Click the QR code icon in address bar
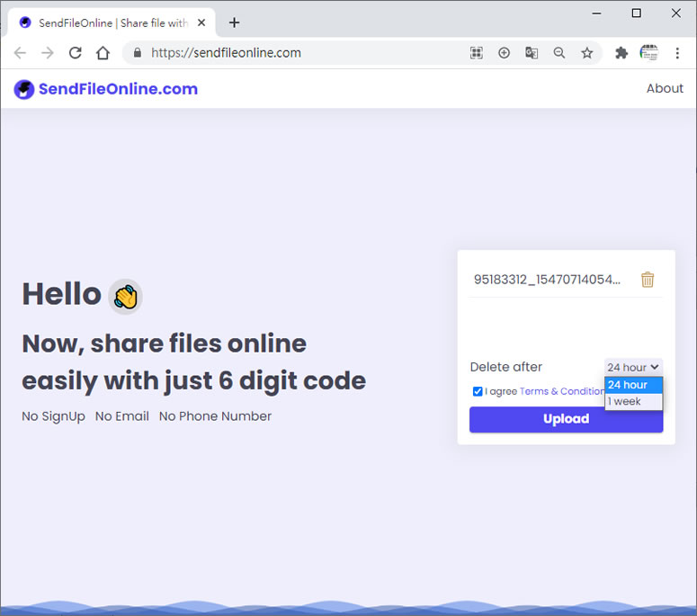Image resolution: width=697 pixels, height=616 pixels. [477, 53]
